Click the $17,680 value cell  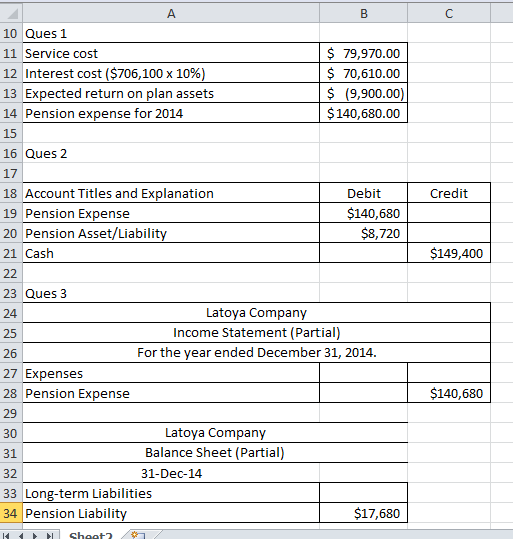pyautogui.click(x=363, y=513)
